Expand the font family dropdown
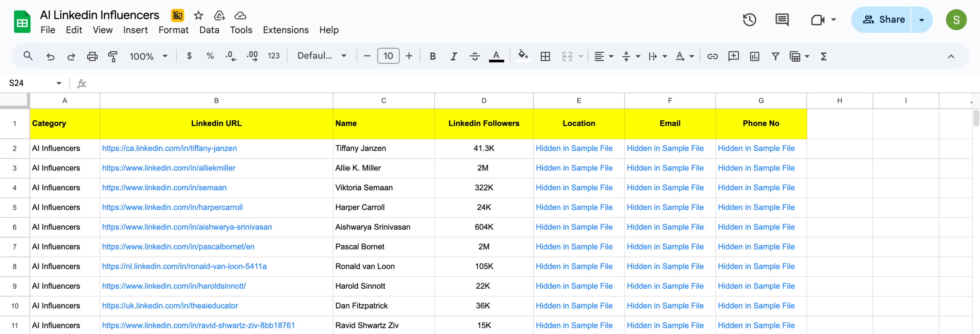The height and width of the screenshot is (334, 980). 322,56
